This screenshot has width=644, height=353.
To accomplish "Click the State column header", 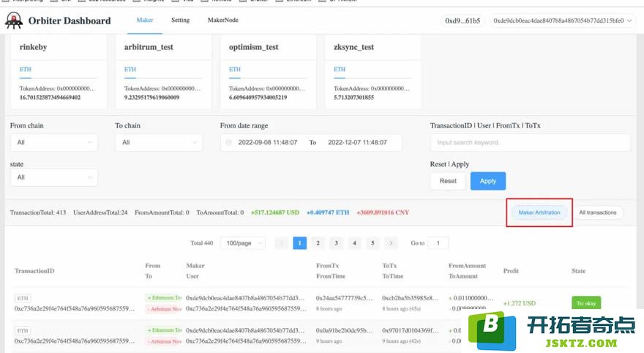I will point(578,271).
